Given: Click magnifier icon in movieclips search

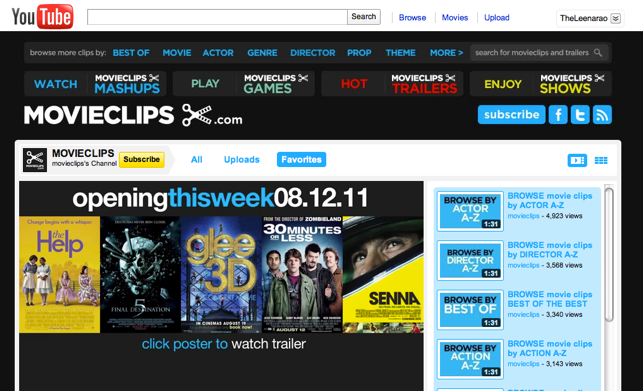Looking at the screenshot, I should (598, 53).
